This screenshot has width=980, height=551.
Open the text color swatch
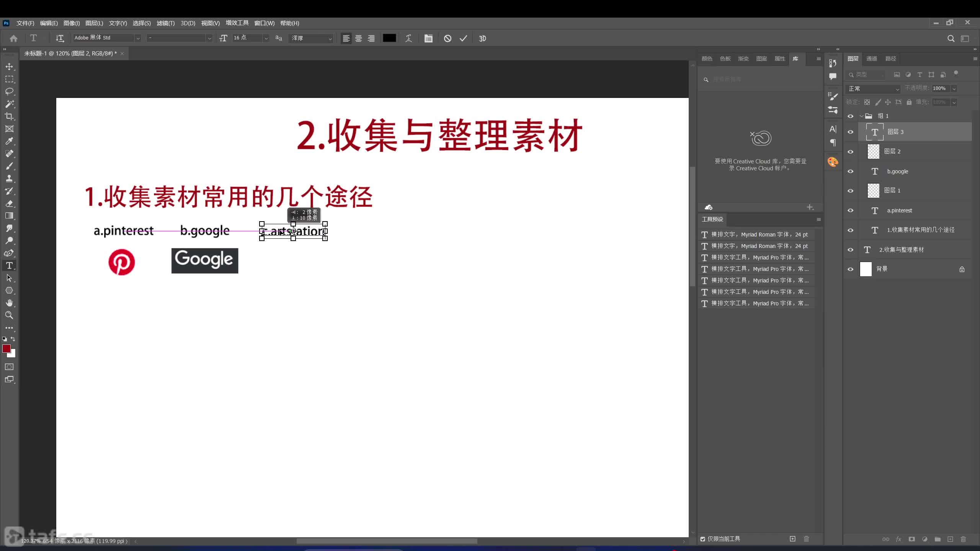[389, 38]
